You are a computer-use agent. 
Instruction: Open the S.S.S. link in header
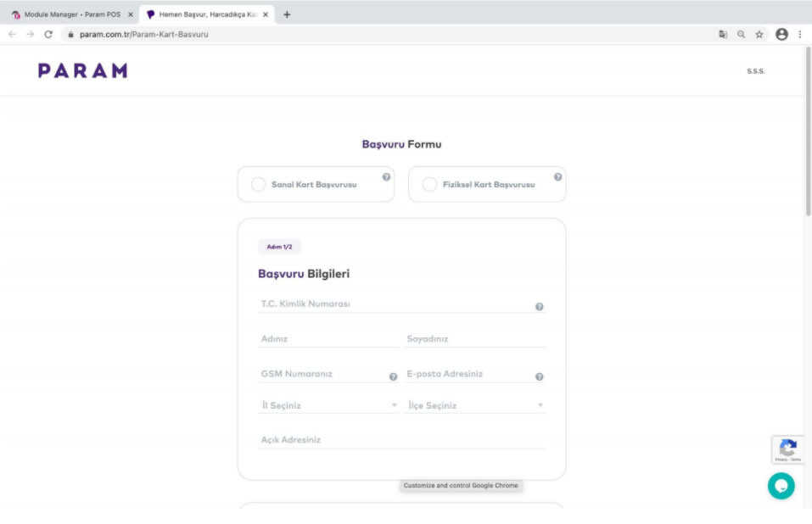click(755, 71)
